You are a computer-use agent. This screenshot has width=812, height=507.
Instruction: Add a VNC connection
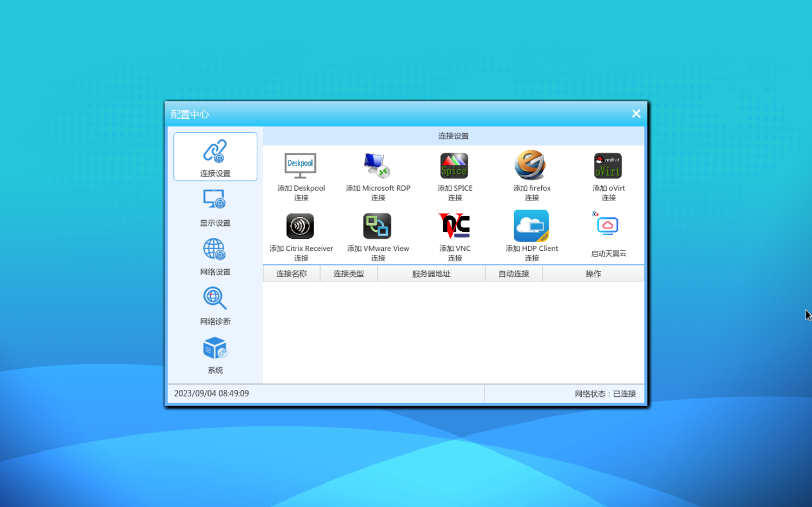click(x=455, y=236)
